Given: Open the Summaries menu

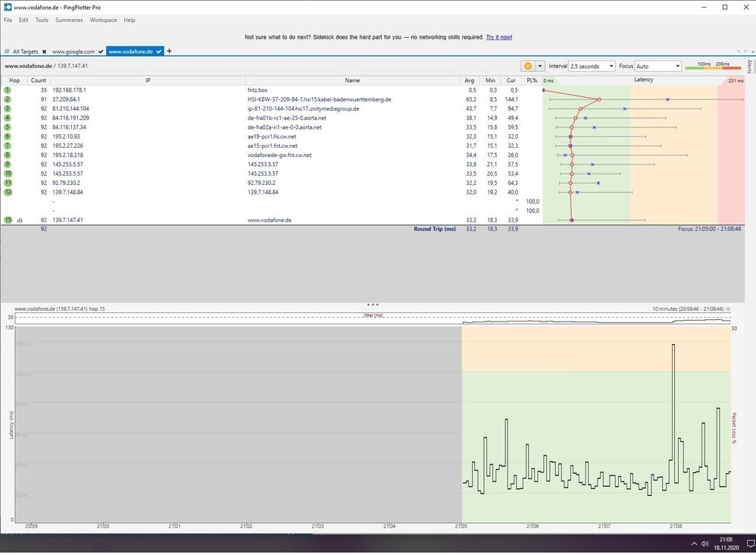Looking at the screenshot, I should tap(69, 20).
